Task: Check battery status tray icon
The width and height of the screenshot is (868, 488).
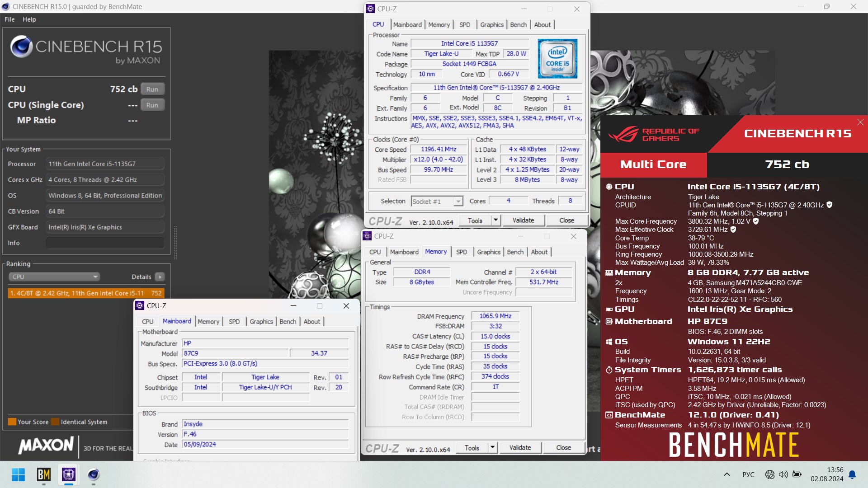Action: tap(797, 474)
